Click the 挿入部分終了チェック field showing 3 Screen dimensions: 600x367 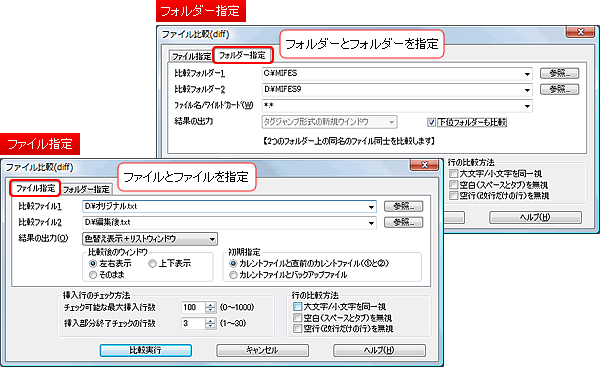pyautogui.click(x=193, y=324)
